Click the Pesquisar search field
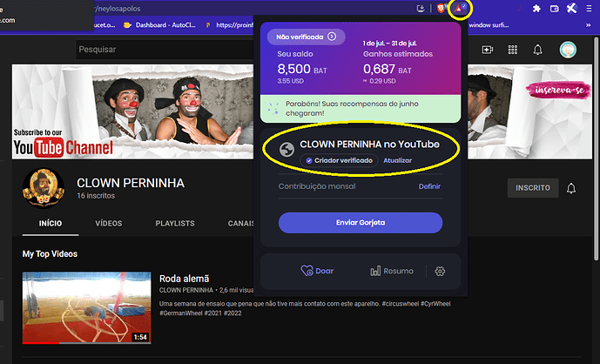 165,50
